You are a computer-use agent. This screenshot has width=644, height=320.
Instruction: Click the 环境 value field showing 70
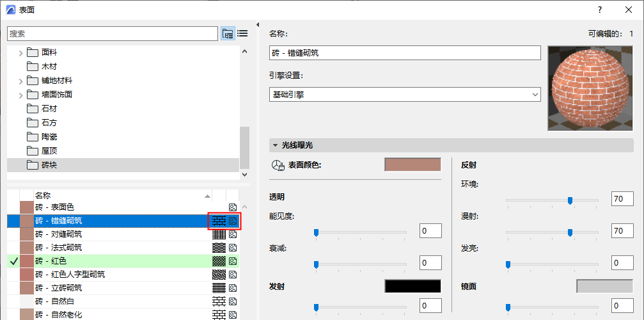click(x=622, y=199)
